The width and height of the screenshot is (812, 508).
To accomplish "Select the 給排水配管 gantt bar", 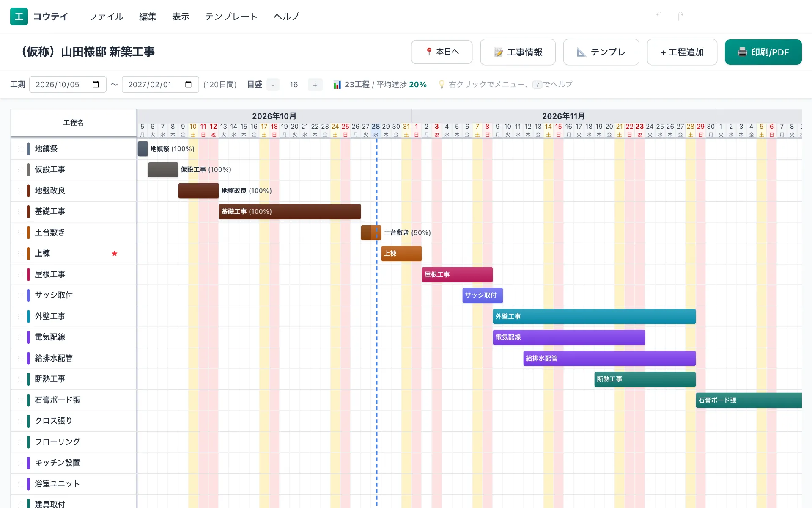I will pyautogui.click(x=609, y=358).
